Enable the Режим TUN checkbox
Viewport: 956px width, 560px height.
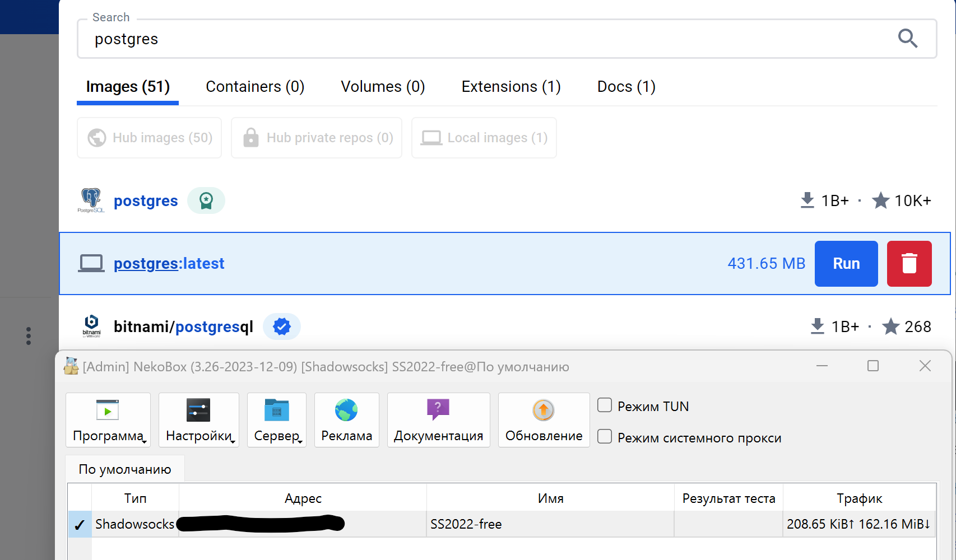pyautogui.click(x=605, y=405)
